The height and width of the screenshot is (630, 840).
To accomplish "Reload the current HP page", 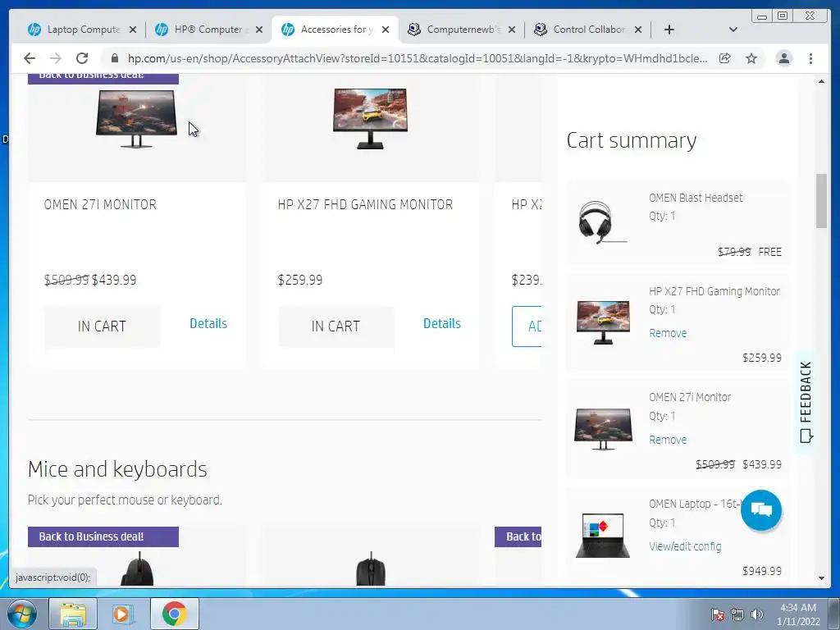I will 82,58.
